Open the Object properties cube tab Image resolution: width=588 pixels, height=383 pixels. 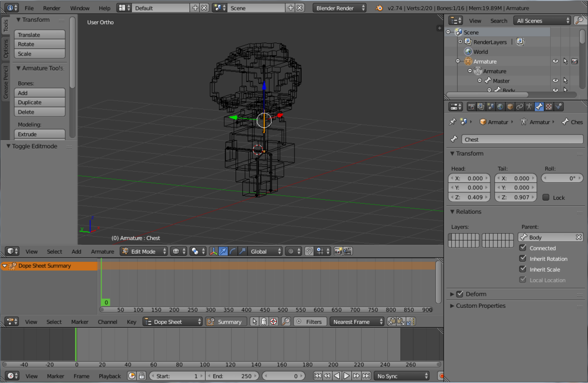click(x=510, y=107)
